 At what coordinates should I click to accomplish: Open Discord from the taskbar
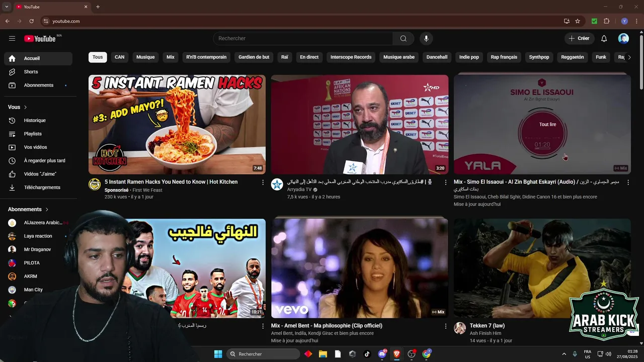pos(382,354)
